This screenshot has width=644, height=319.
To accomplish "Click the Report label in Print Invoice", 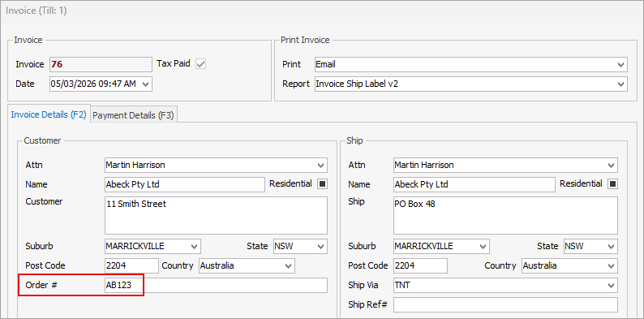I will coord(296,84).
